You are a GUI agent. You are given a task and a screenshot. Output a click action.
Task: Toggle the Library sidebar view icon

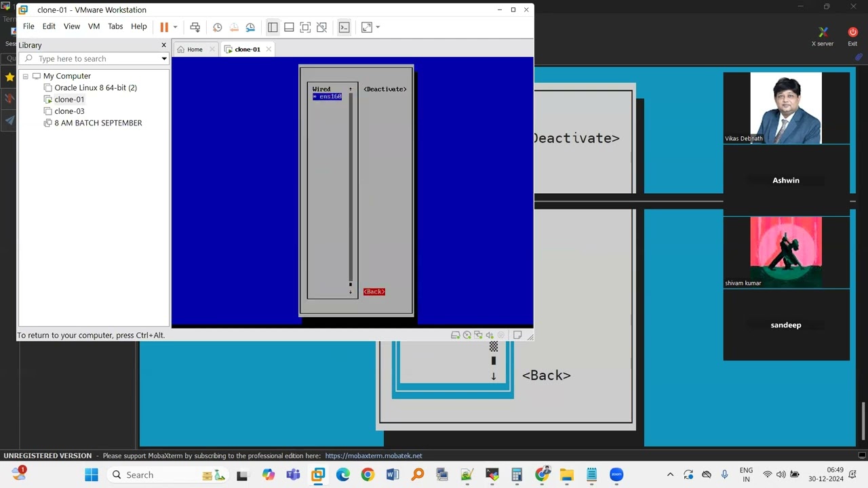coord(273,27)
